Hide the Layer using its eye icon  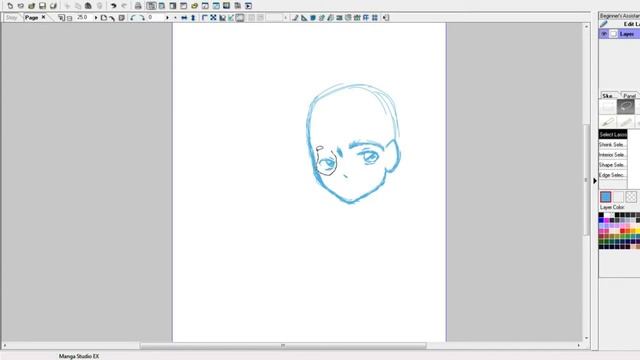pyautogui.click(x=604, y=34)
